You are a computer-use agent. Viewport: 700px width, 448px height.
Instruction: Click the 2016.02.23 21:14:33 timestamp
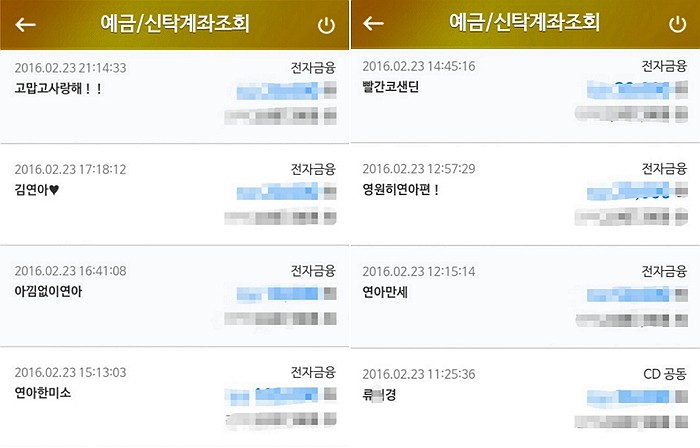point(70,68)
